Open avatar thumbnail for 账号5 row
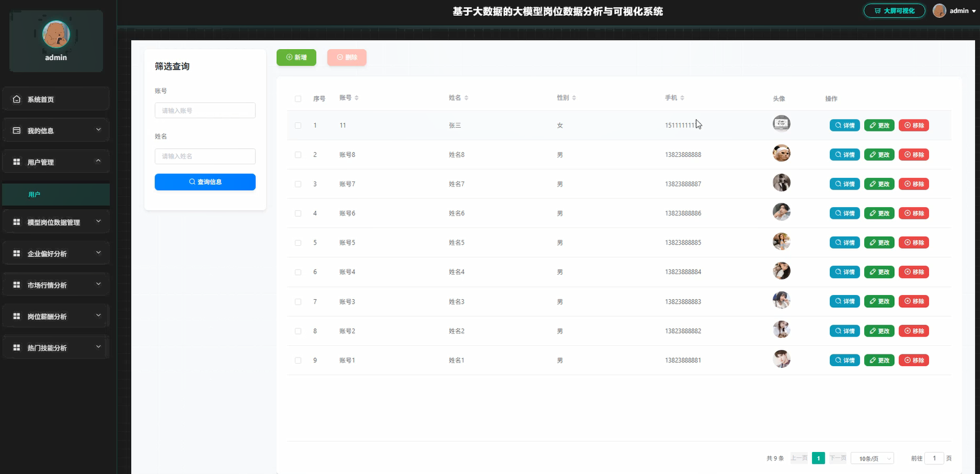The image size is (980, 474). pyautogui.click(x=781, y=242)
